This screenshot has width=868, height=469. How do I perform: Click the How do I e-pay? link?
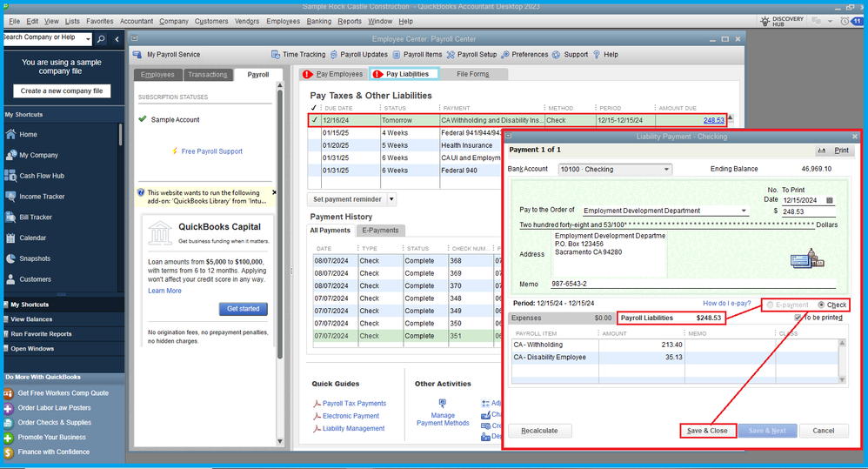click(x=726, y=305)
